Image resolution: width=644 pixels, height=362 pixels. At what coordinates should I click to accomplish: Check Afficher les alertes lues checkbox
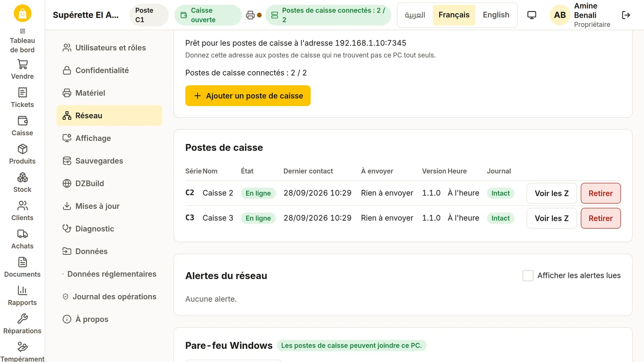click(528, 276)
